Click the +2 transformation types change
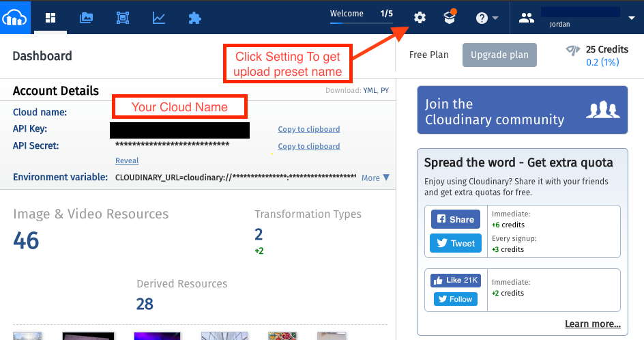Screen dimensions: 644x340 pos(259,251)
